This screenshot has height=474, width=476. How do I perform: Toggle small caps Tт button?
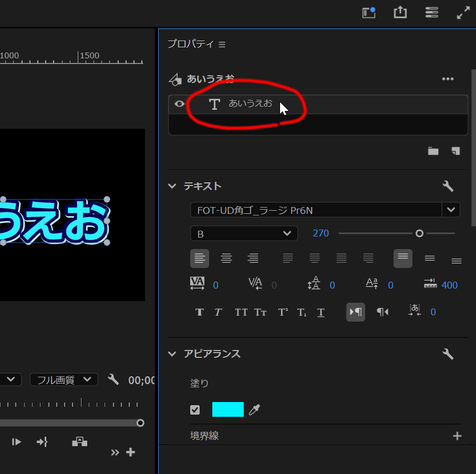[x=260, y=312]
